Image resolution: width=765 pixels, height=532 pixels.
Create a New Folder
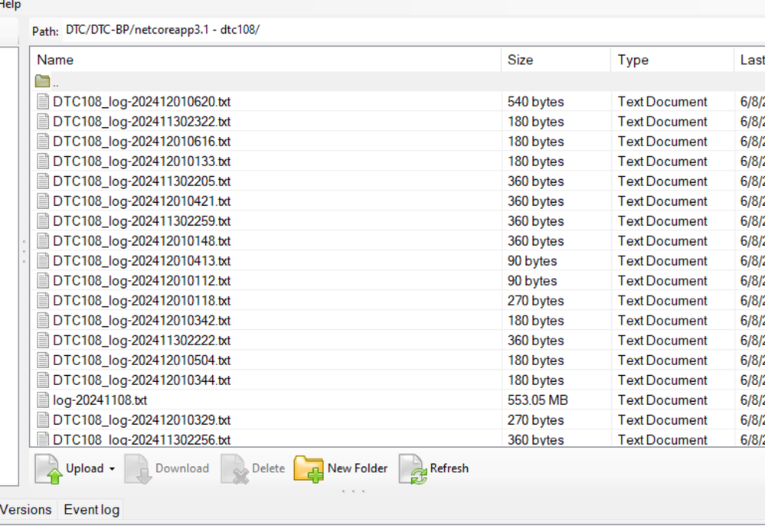coord(341,468)
